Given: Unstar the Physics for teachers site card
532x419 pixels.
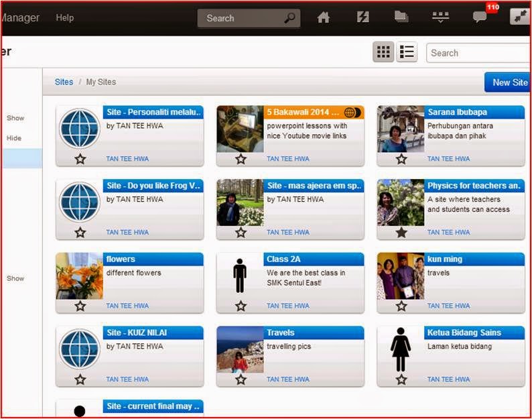Looking at the screenshot, I should click(401, 233).
